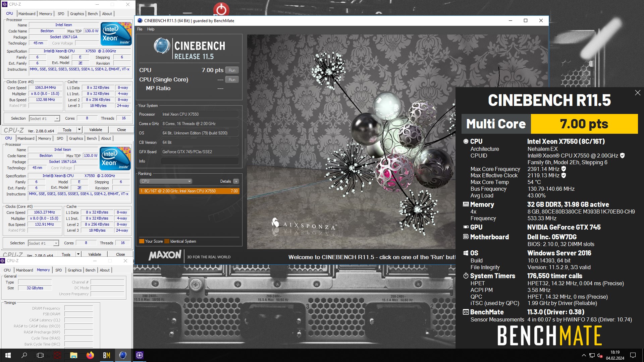The width and height of the screenshot is (644, 362).
Task: Click the System Timers clock icon
Action: click(x=466, y=276)
